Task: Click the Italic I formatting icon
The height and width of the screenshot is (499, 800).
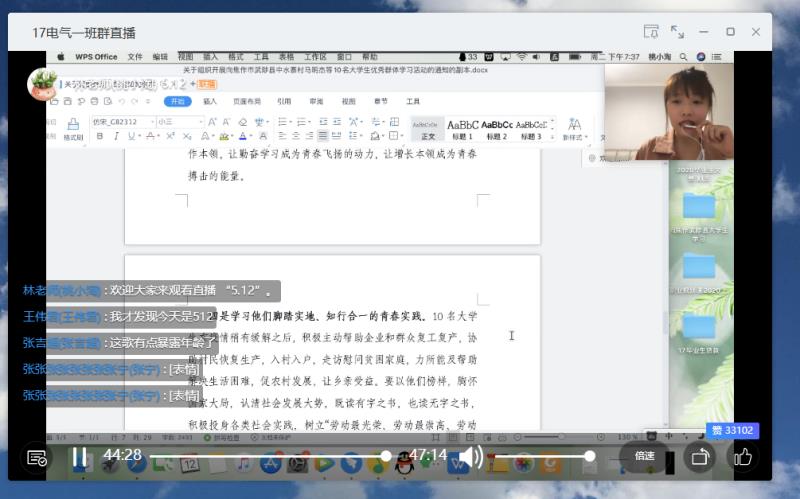Action: (x=115, y=136)
